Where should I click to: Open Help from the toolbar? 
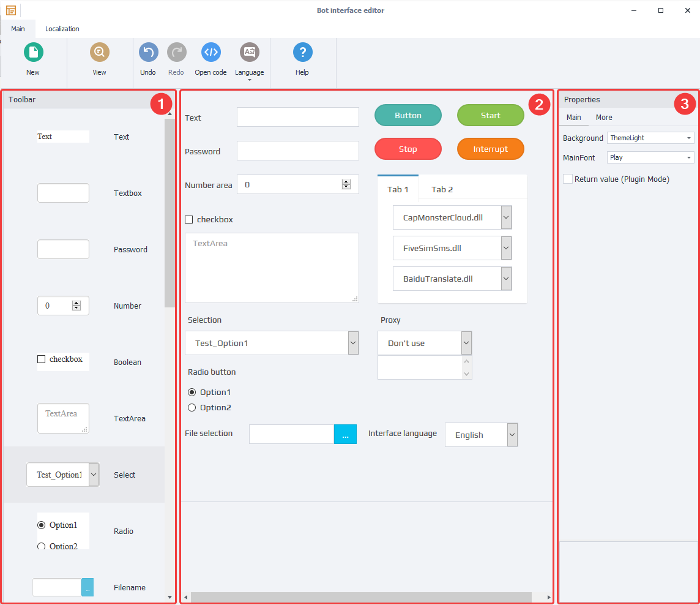pos(302,52)
